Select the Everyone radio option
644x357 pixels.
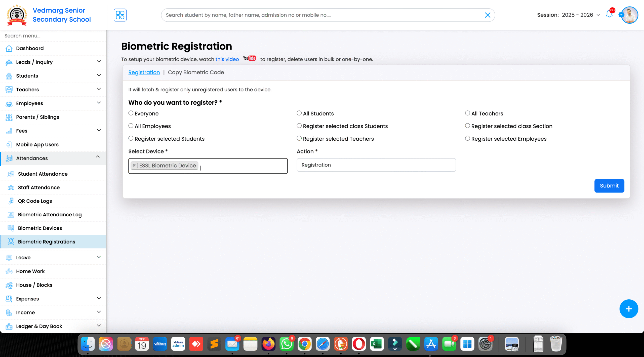[x=131, y=113]
